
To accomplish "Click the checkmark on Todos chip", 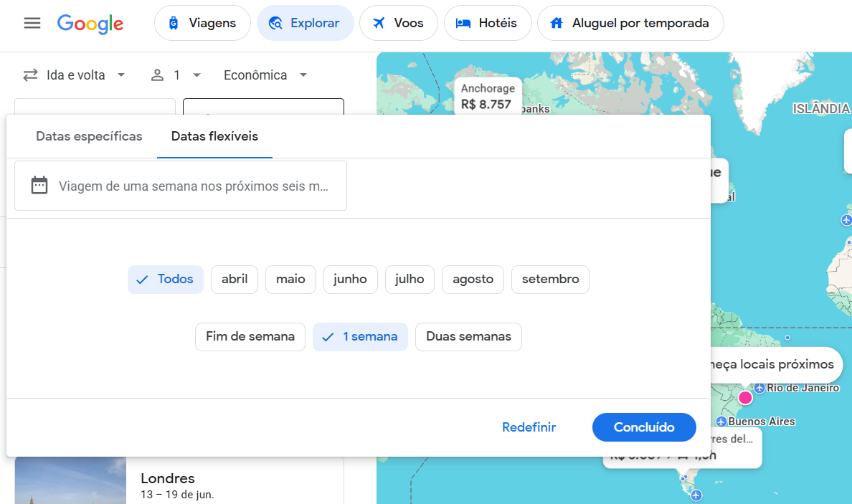I will point(142,280).
